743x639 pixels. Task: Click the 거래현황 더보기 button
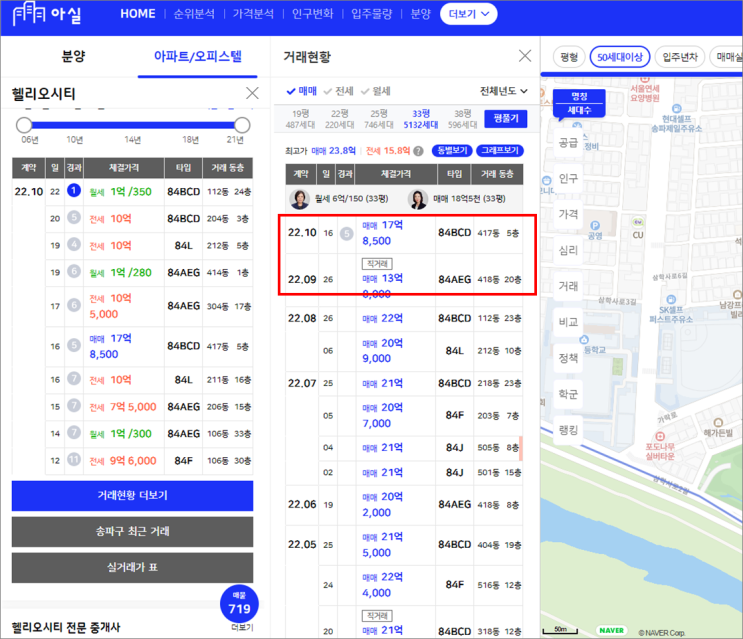(132, 495)
